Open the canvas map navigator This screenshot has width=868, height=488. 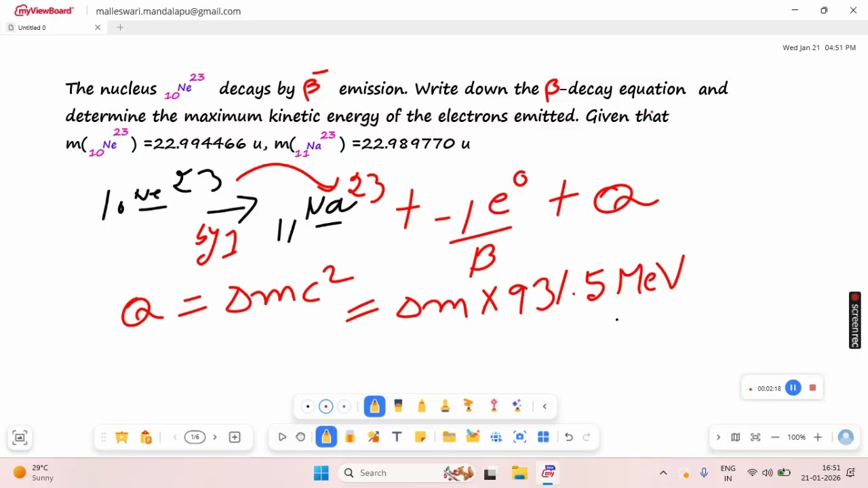735,437
